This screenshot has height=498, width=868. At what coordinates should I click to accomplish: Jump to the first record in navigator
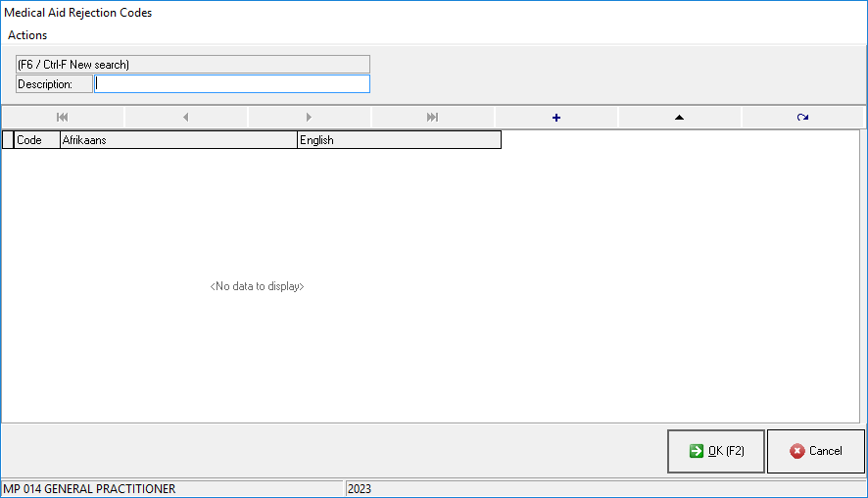click(63, 118)
